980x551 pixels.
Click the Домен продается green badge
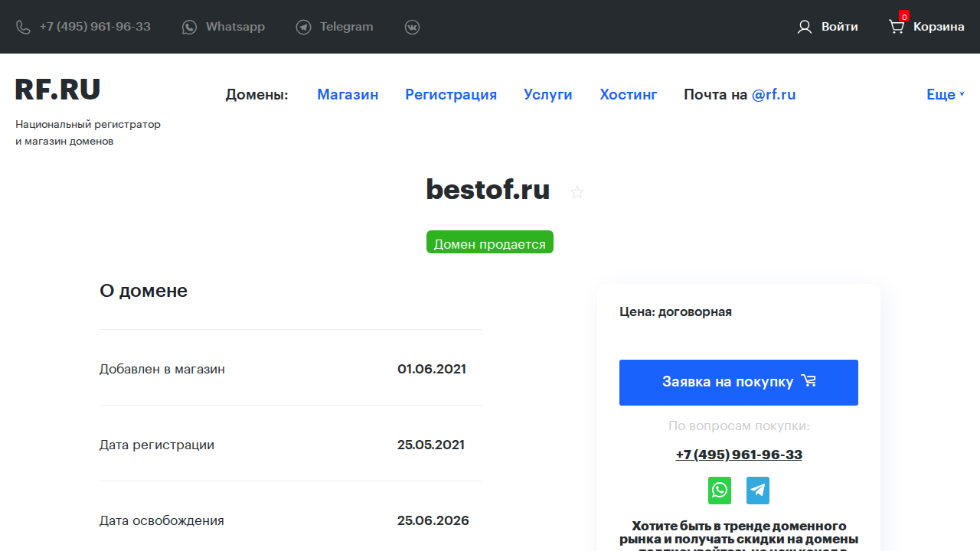pos(490,243)
